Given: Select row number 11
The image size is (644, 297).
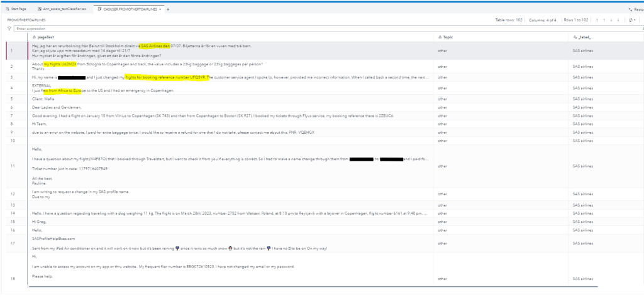Looking at the screenshot, I should point(13,166).
